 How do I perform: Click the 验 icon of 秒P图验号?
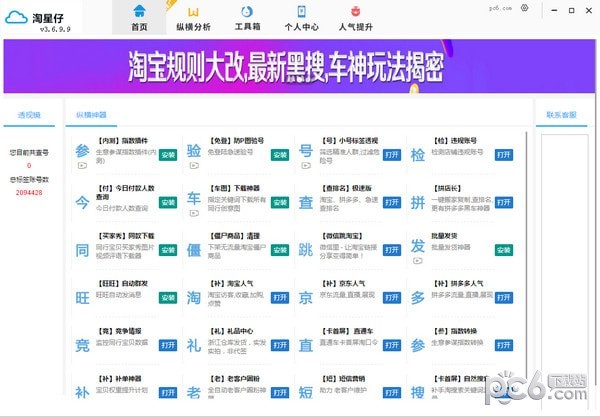click(194, 151)
